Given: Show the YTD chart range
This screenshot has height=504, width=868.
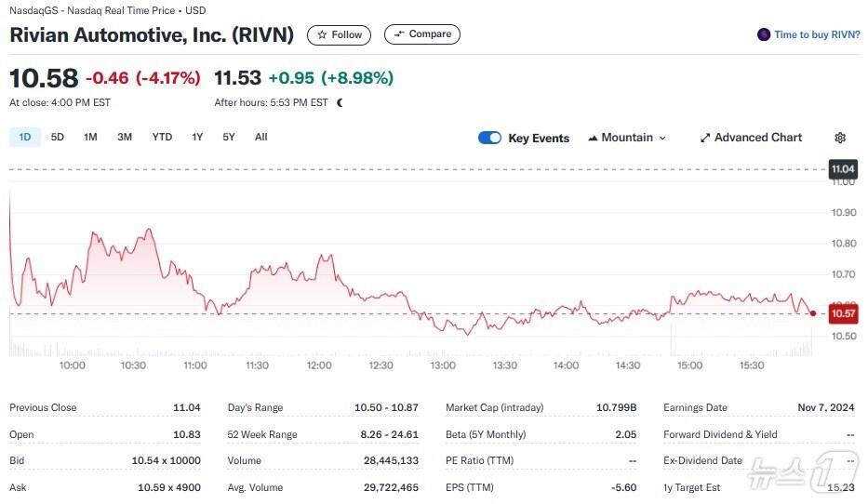Looking at the screenshot, I should [162, 138].
